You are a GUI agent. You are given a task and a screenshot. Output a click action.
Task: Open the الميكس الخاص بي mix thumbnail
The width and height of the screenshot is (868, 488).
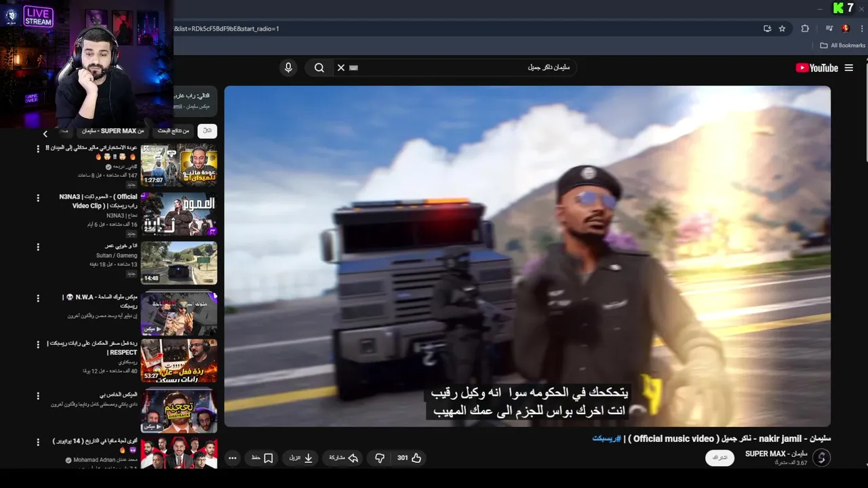179,411
